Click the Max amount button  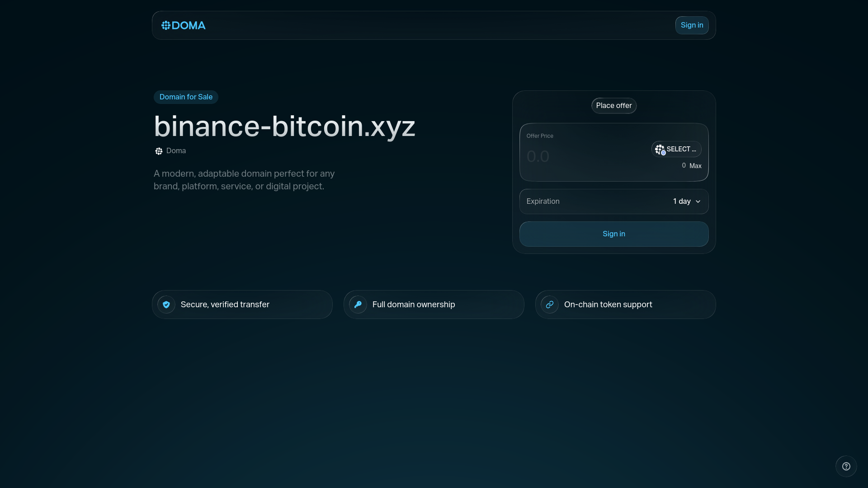(x=695, y=166)
